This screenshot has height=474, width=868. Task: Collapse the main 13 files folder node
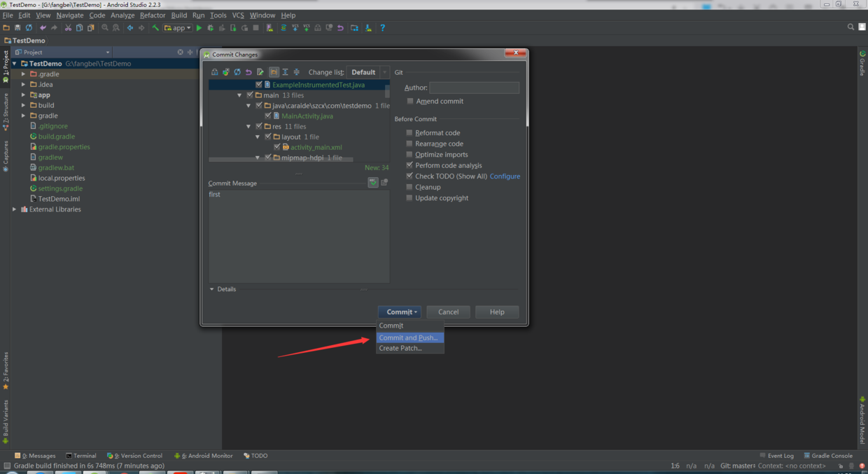tap(240, 95)
